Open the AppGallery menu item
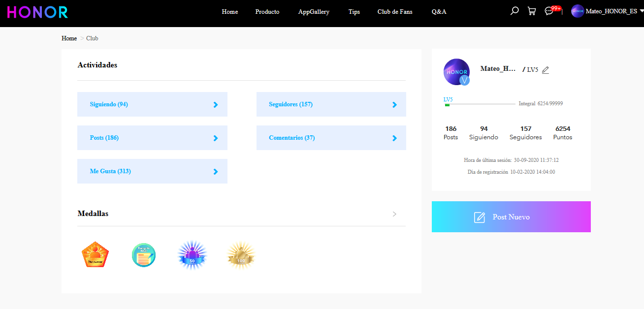The width and height of the screenshot is (644, 309). click(314, 12)
